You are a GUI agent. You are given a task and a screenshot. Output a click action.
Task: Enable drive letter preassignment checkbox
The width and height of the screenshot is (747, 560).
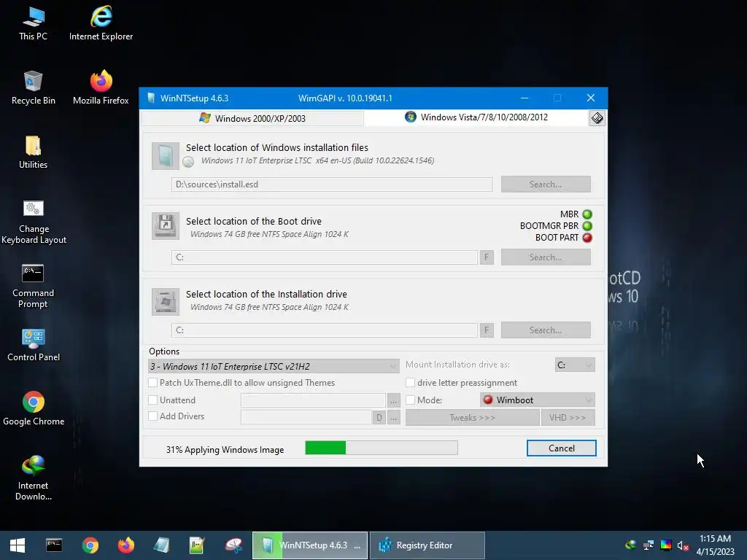pyautogui.click(x=410, y=382)
